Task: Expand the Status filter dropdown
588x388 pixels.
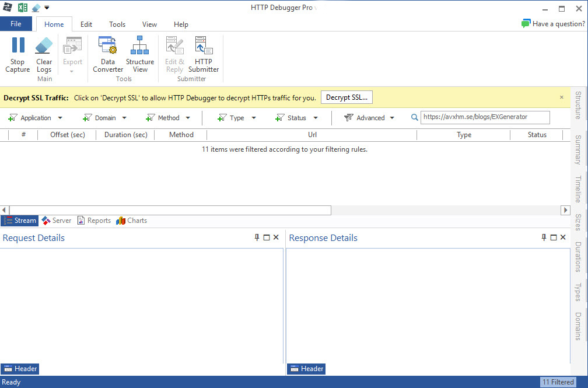Action: [x=316, y=118]
